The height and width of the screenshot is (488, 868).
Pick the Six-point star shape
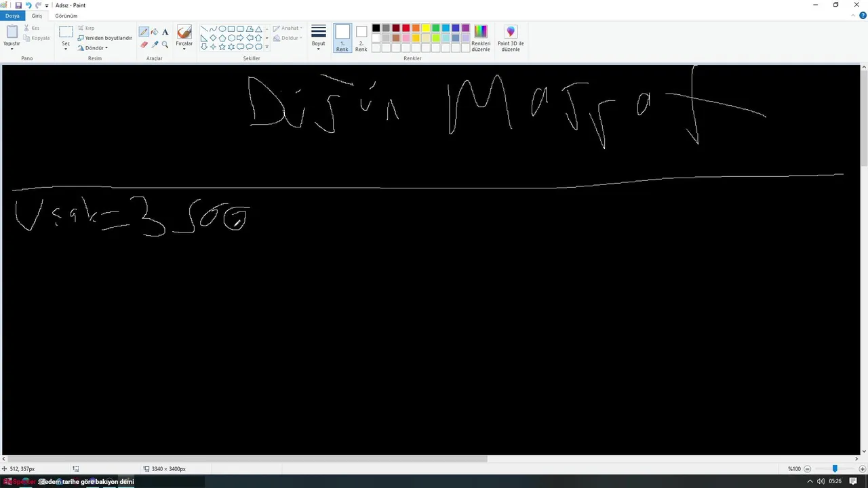[231, 47]
